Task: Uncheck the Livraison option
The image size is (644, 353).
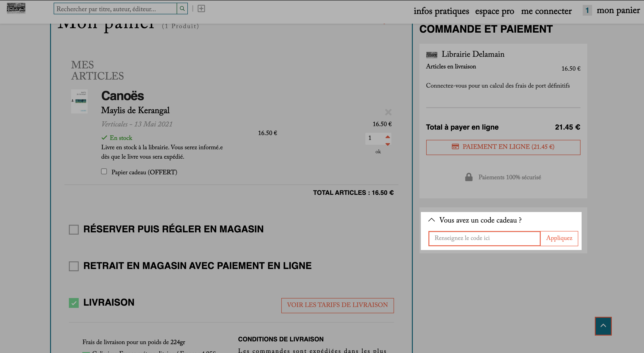Action: tap(74, 303)
